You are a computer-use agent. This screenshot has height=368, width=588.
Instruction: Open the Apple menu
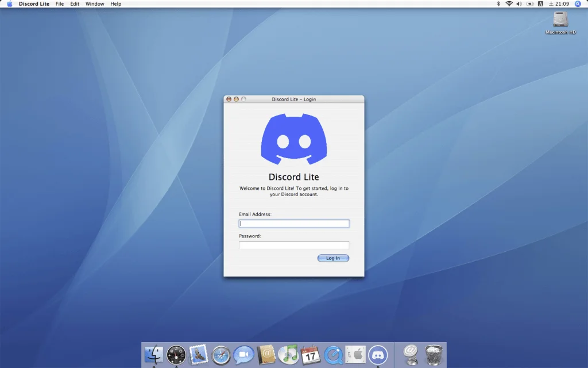9,4
